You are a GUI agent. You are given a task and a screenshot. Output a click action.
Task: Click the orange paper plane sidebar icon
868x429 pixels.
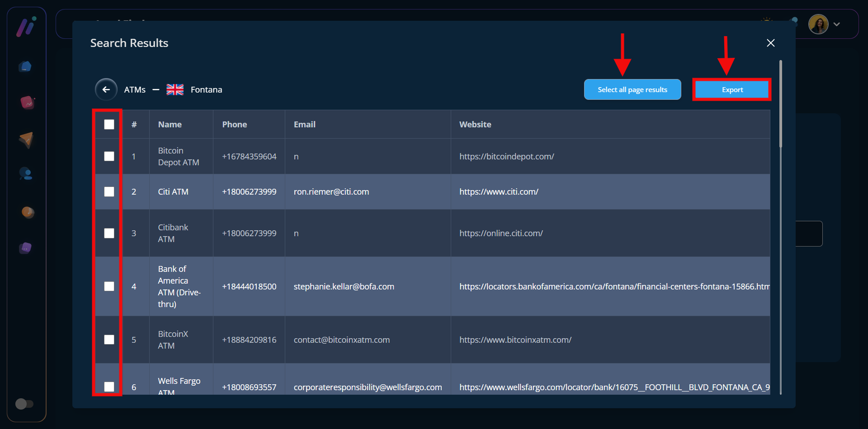coord(26,140)
